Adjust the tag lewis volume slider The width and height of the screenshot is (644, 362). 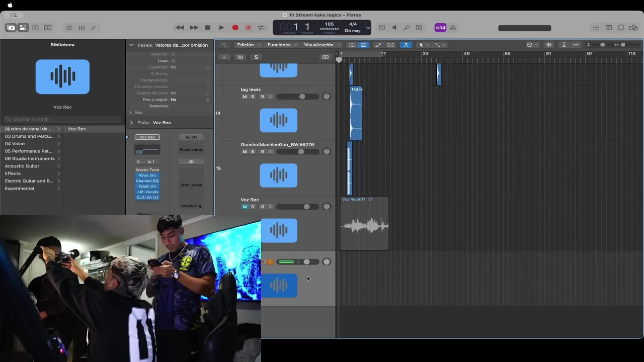[297, 97]
